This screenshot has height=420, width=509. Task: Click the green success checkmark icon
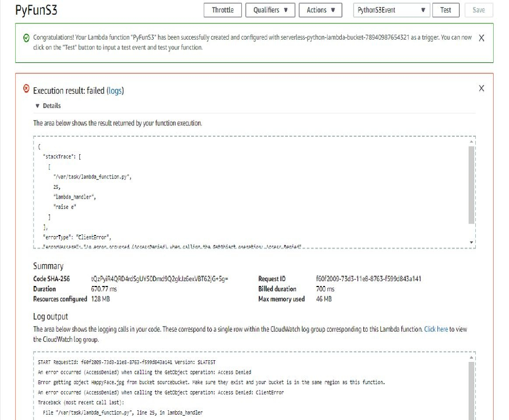[26, 38]
